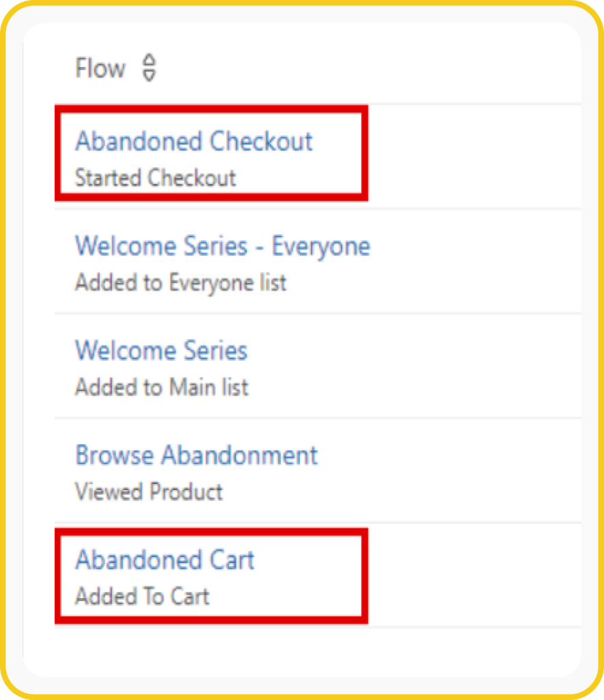Screen dimensions: 604x700
Task: Open the Welcome Series flow link
Action: tap(161, 351)
